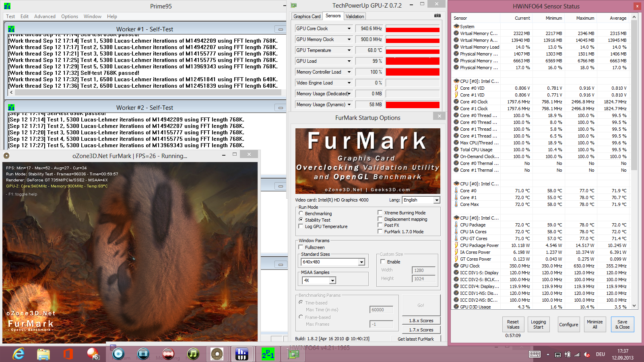Open HWiNFO64 Configure button

(568, 324)
